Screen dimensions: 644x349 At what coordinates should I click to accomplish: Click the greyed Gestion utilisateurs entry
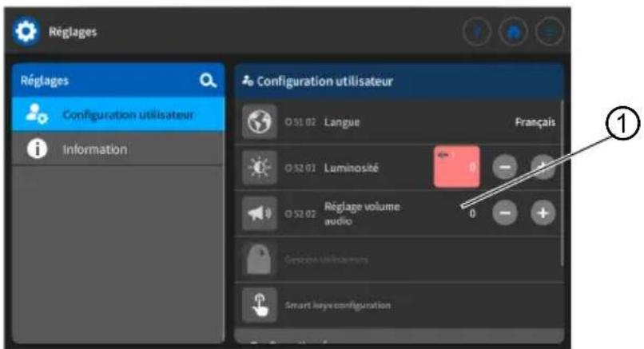point(398,259)
